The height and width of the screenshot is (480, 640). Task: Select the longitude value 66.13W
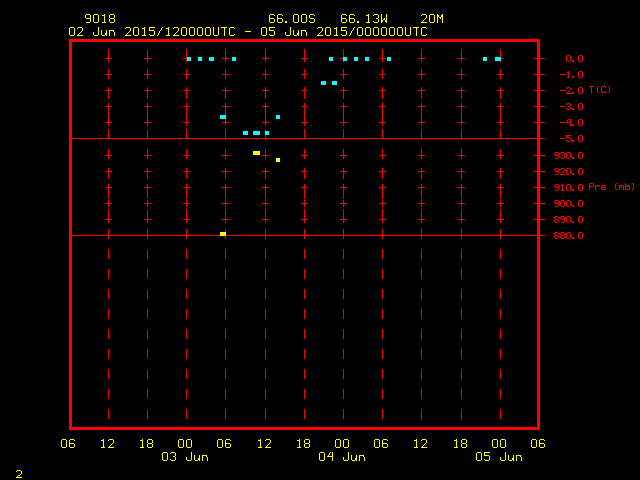364,19
